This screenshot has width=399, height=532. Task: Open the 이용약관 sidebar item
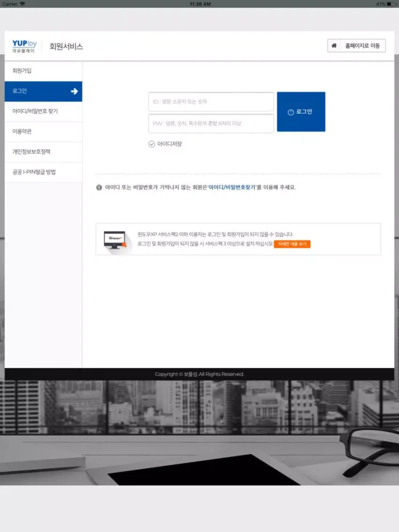pos(44,131)
